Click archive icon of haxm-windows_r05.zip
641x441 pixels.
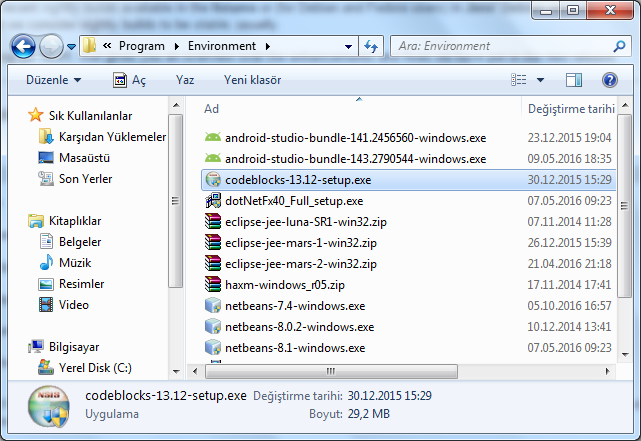point(213,284)
